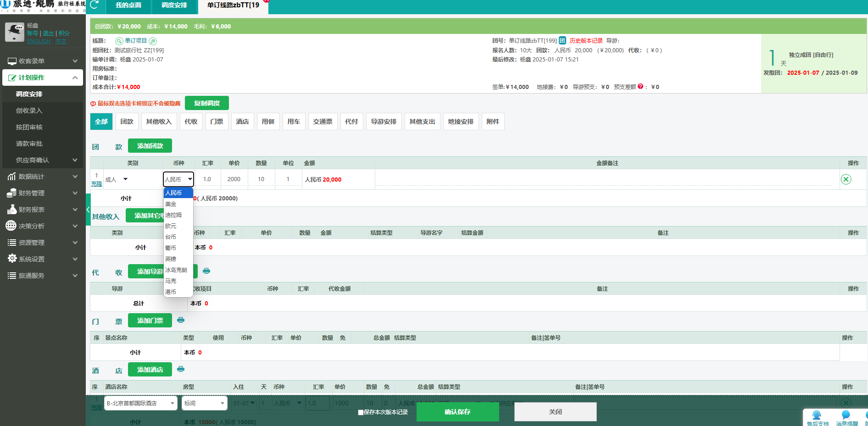Collapse the left sidebar with the green arrow
868x426 pixels.
[88, 210]
